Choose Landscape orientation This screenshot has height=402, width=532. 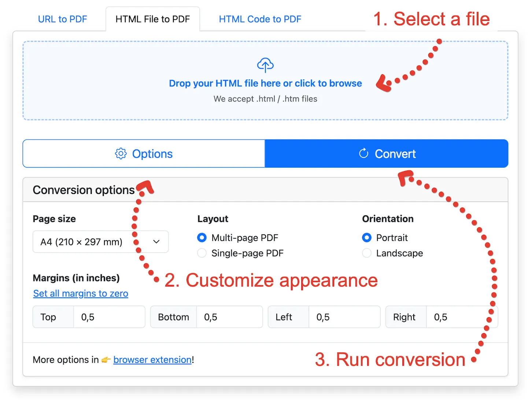(x=367, y=253)
